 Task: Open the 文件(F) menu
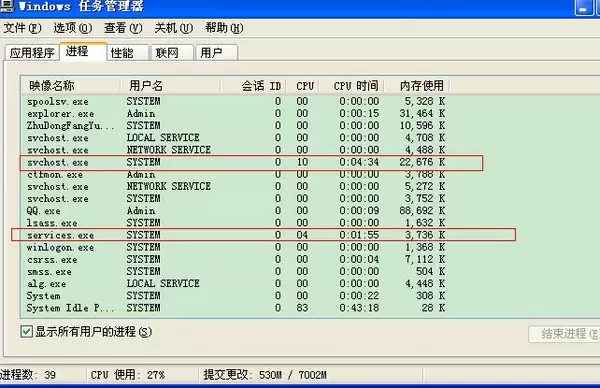[22, 28]
